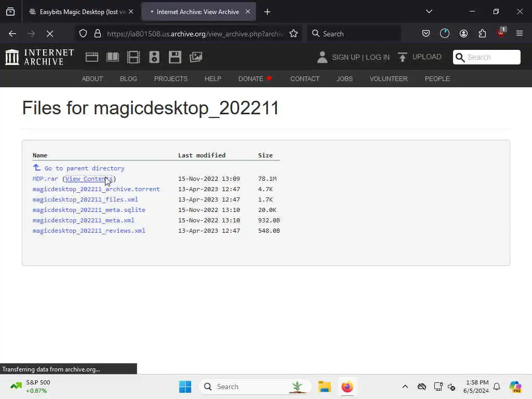The height and width of the screenshot is (399, 532).
Task: Open the Firefox application menu
Action: [520, 34]
